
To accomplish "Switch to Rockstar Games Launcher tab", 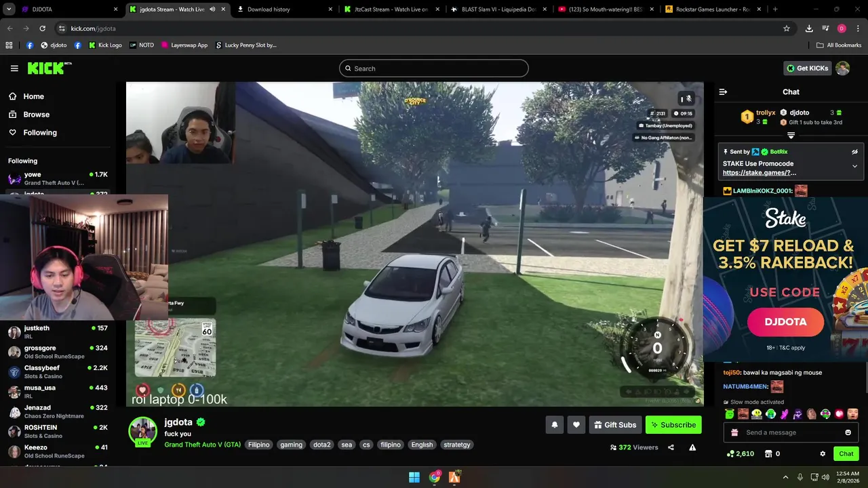I will tap(712, 9).
